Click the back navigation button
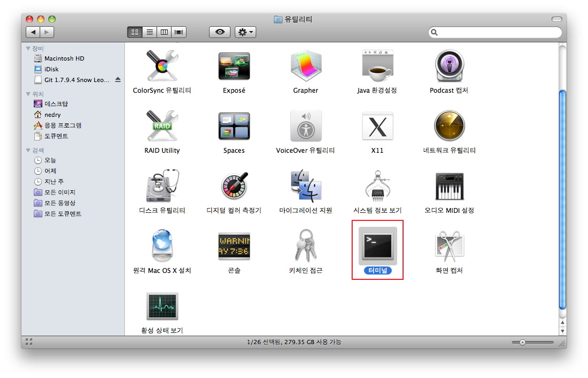This screenshot has height=378, width=588. pos(33,32)
